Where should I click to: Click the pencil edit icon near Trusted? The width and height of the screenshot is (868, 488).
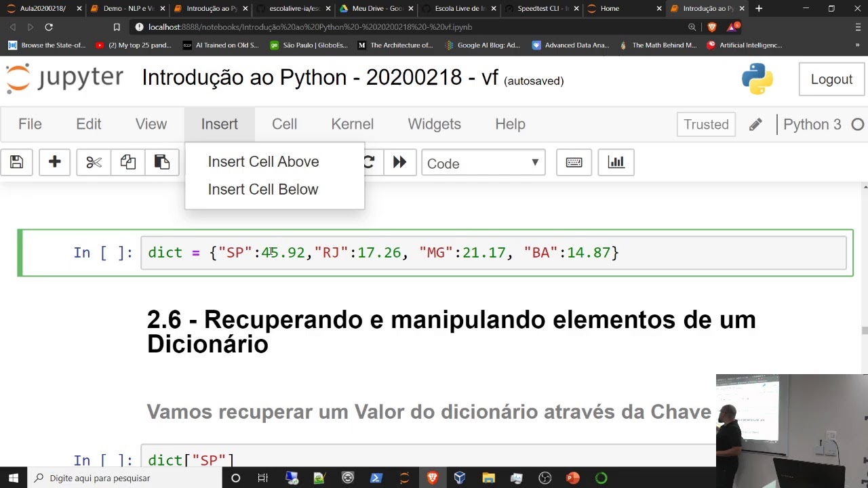click(755, 125)
